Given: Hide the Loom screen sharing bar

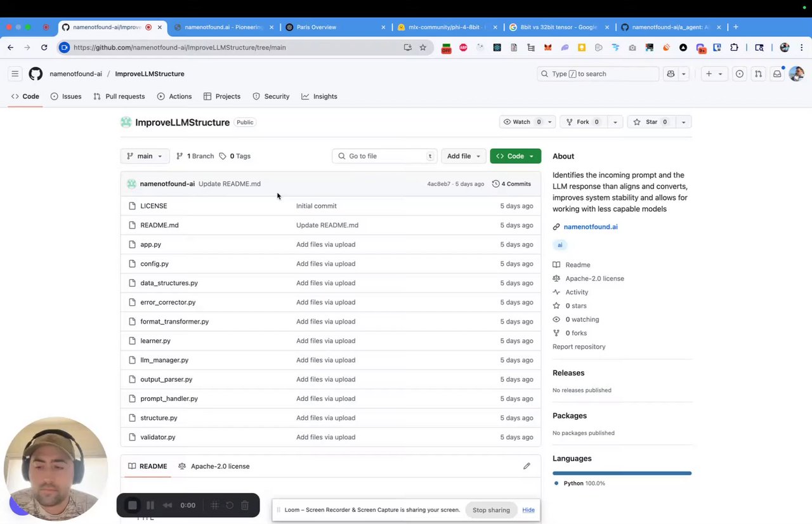Looking at the screenshot, I should point(528,510).
